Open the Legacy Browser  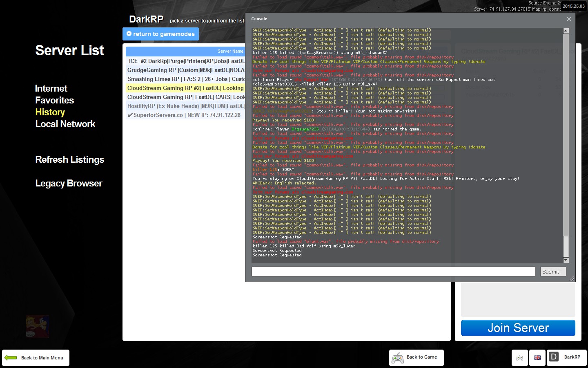coord(69,183)
